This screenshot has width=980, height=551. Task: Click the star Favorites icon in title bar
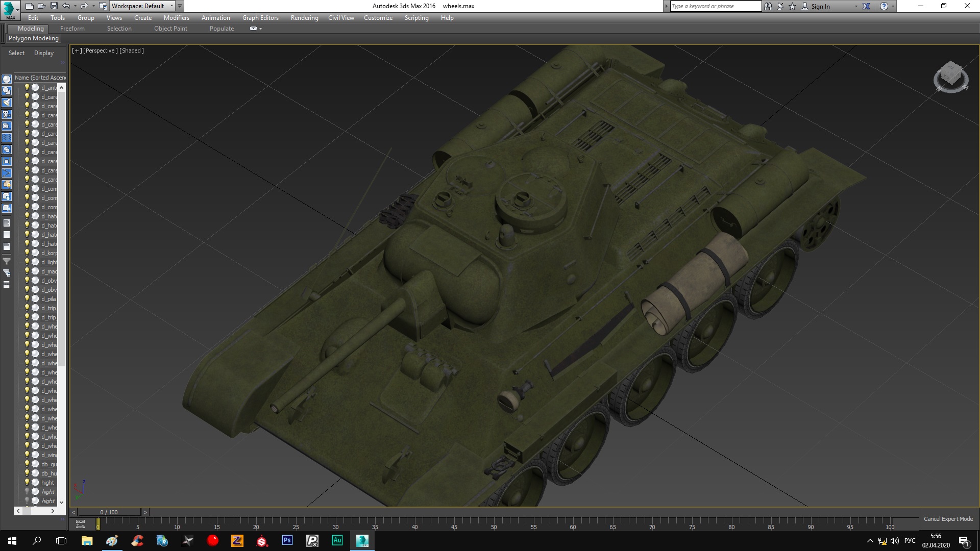[792, 6]
